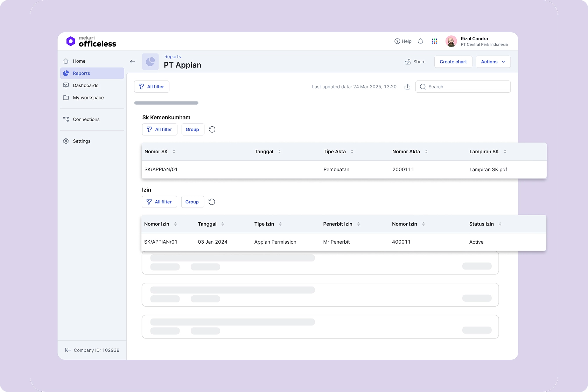Open the Help link in header
The width and height of the screenshot is (588, 392).
403,41
